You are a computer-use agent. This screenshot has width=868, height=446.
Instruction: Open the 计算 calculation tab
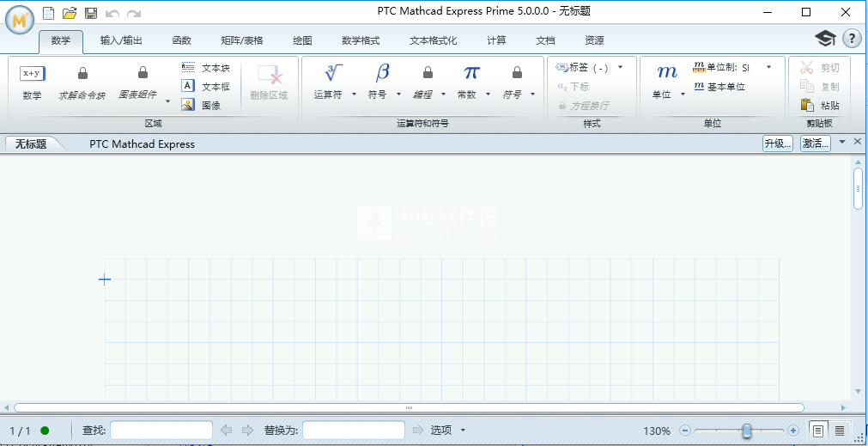coord(496,40)
